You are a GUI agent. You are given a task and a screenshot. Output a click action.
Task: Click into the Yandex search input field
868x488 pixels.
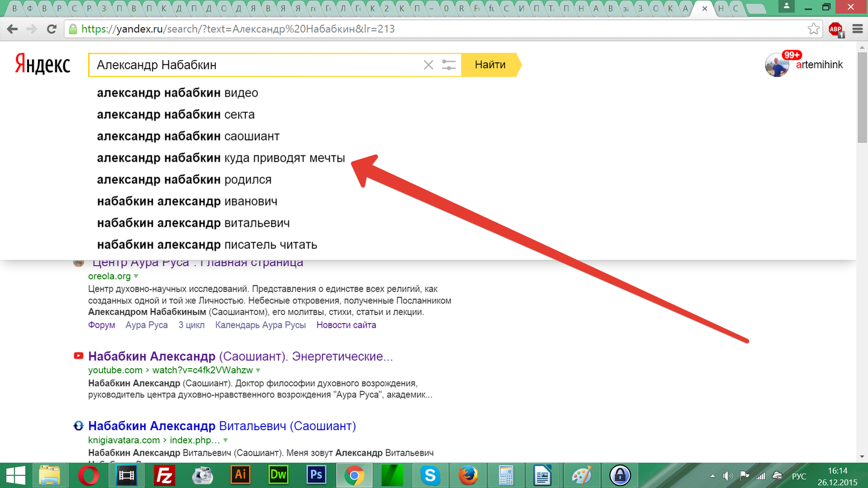pyautogui.click(x=253, y=65)
